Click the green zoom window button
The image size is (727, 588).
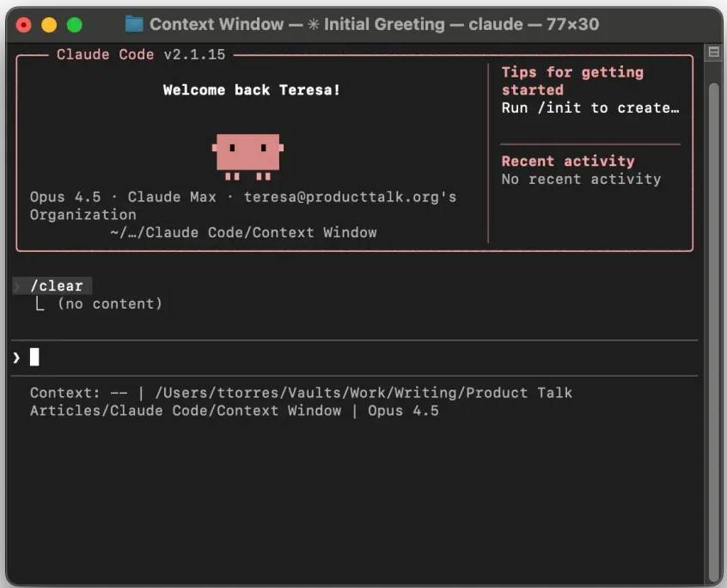(x=74, y=25)
